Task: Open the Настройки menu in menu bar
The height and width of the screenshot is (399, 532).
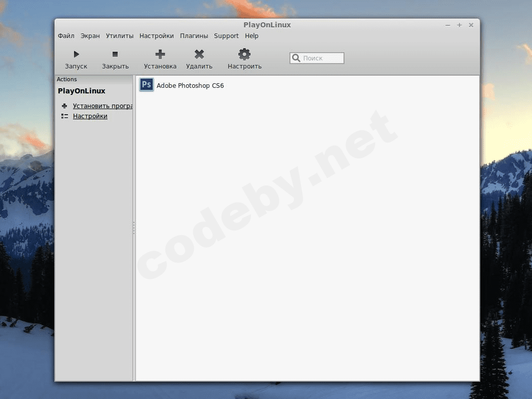Action: tap(157, 36)
